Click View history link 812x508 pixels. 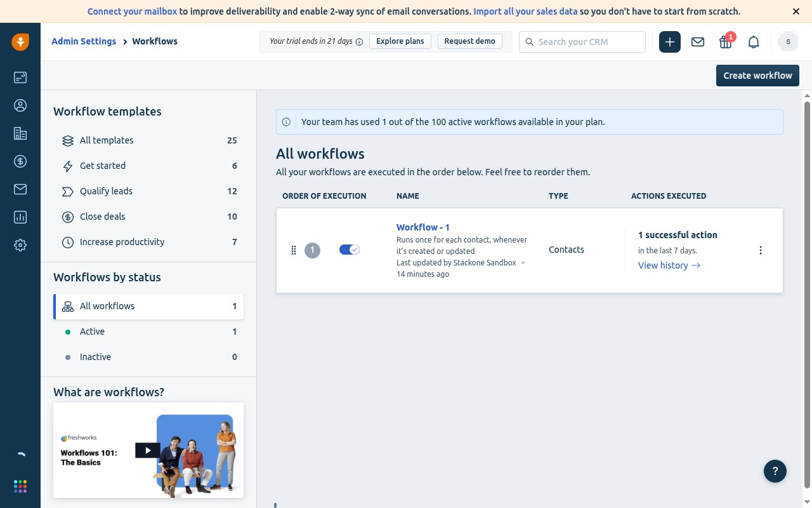669,265
